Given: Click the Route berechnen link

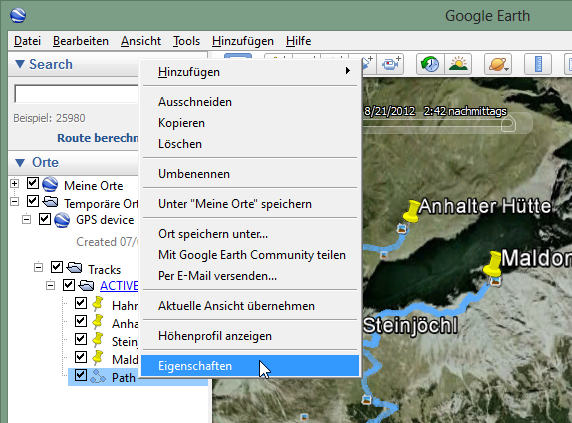Looking at the screenshot, I should click(98, 138).
